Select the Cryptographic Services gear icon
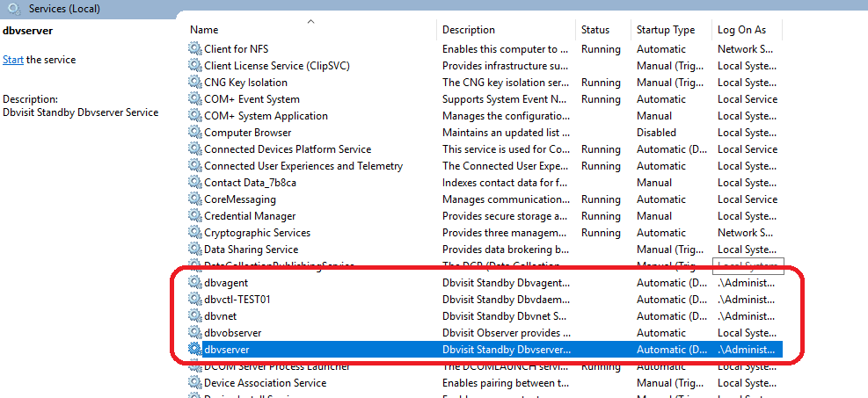The width and height of the screenshot is (868, 398). click(195, 232)
